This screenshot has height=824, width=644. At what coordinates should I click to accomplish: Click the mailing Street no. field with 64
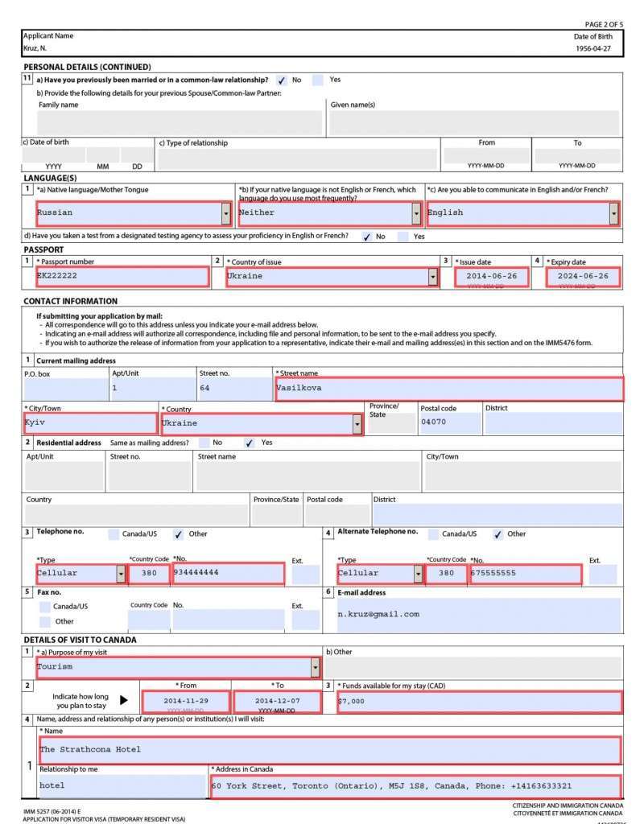[x=235, y=389]
